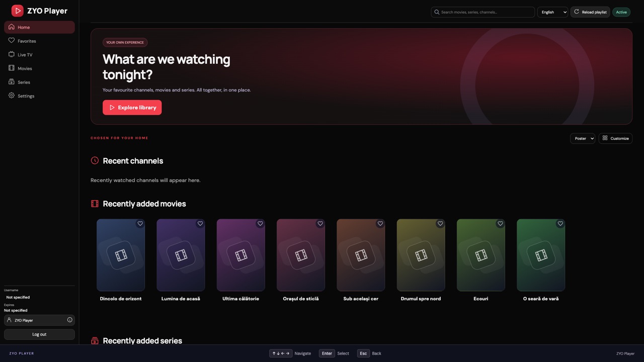The image size is (644, 362).
Task: Go to Home in the sidebar
Action: (39, 27)
